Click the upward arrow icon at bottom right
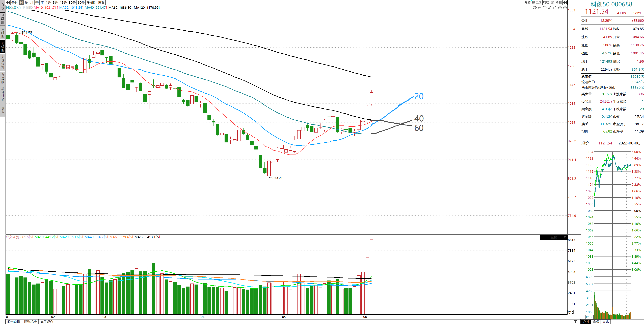This screenshot has height=324, width=644. pyautogui.click(x=576, y=322)
